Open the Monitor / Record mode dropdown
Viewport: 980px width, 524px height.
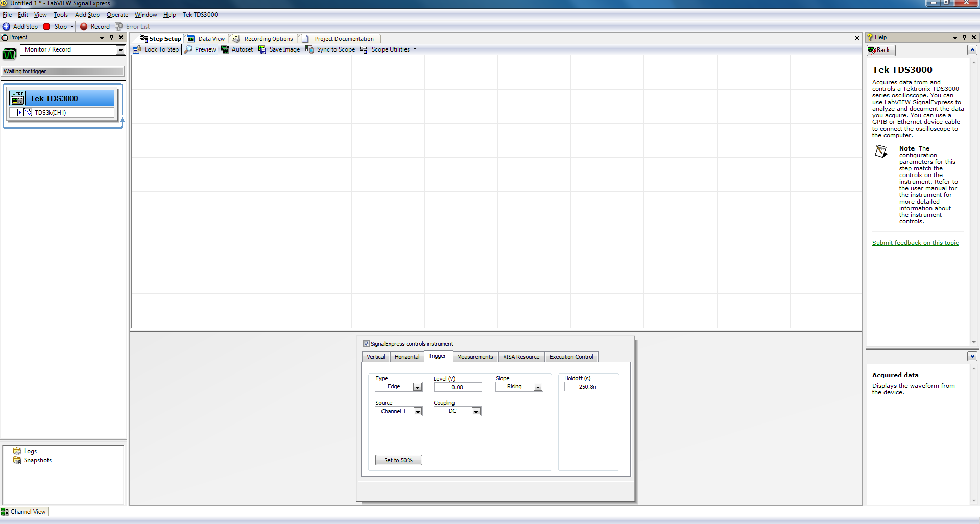[121, 50]
